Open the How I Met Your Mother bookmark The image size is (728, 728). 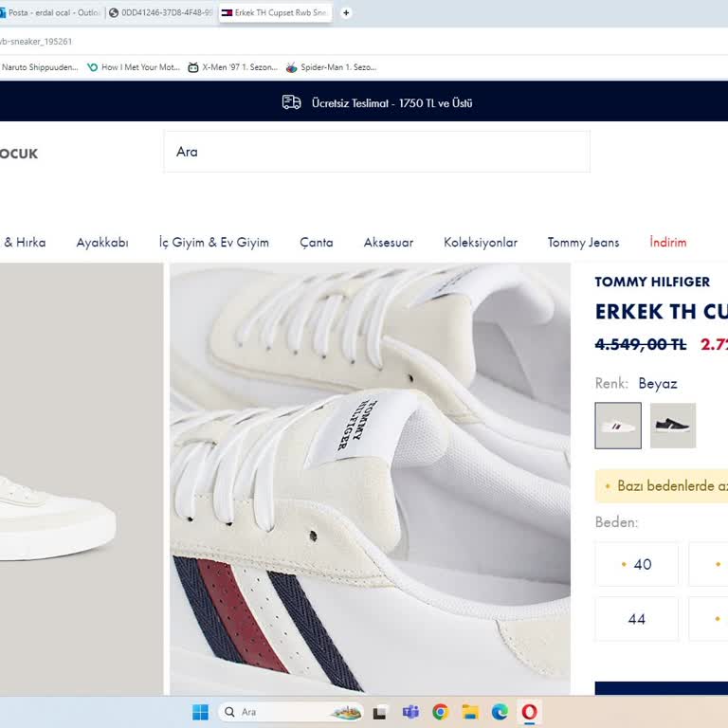(x=134, y=67)
